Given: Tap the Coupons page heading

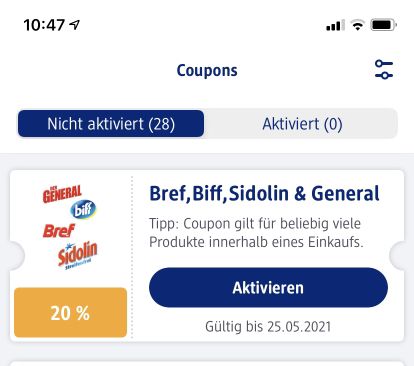Looking at the screenshot, I should tap(207, 70).
